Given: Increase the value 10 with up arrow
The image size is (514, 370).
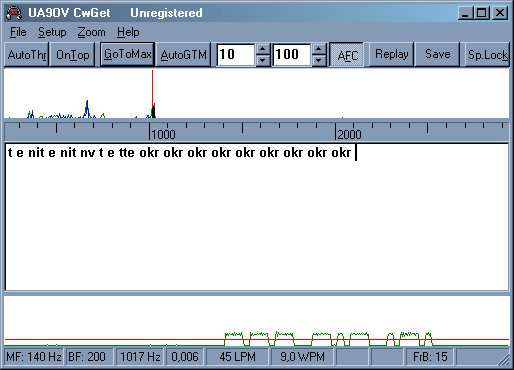Looking at the screenshot, I should (263, 50).
